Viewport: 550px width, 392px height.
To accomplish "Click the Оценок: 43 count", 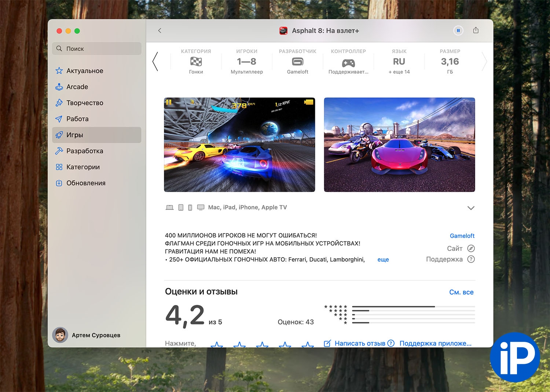I will 296,322.
